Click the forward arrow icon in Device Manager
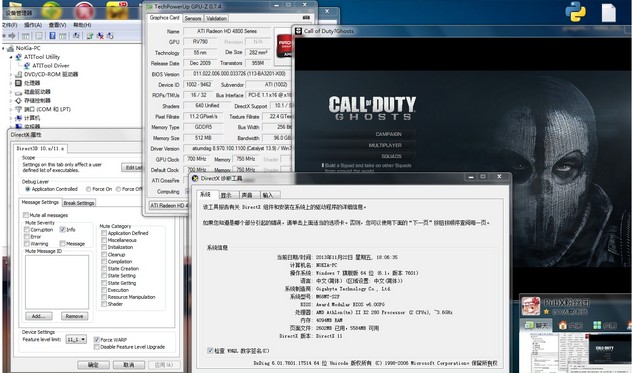Image resolution: width=632 pixels, height=373 pixels. coord(12,36)
